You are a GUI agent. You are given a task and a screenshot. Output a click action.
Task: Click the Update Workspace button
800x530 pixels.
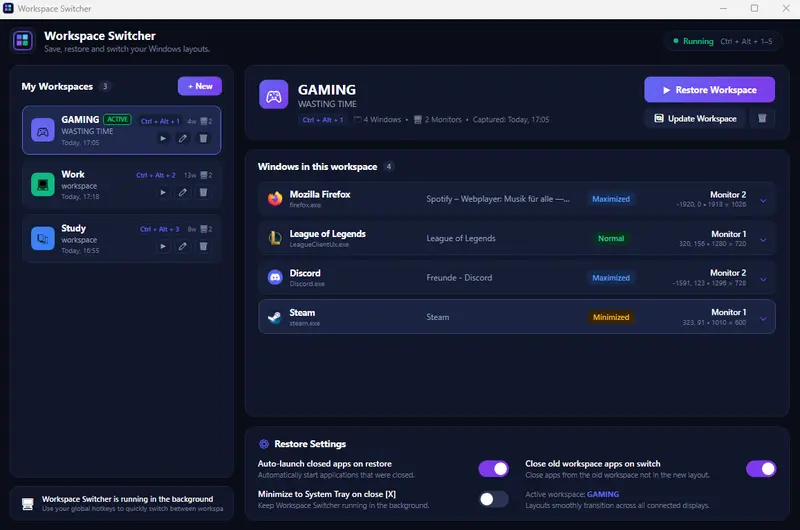695,118
